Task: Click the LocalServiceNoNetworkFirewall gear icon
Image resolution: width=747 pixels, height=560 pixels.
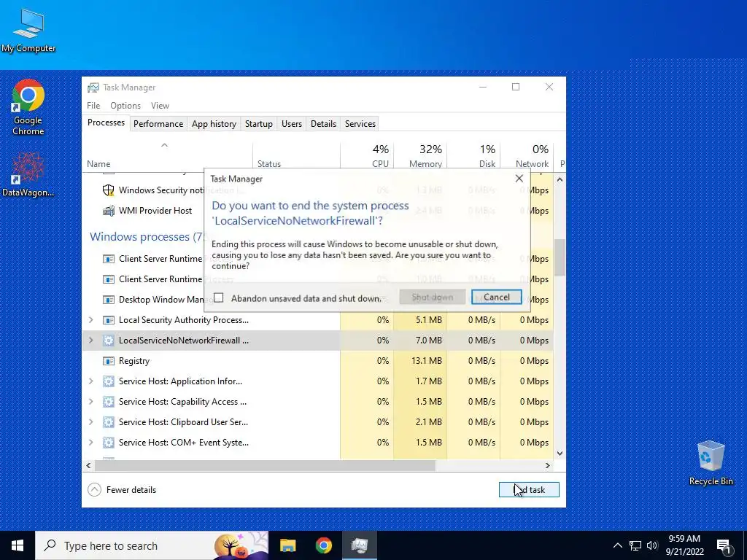Action: [109, 341]
